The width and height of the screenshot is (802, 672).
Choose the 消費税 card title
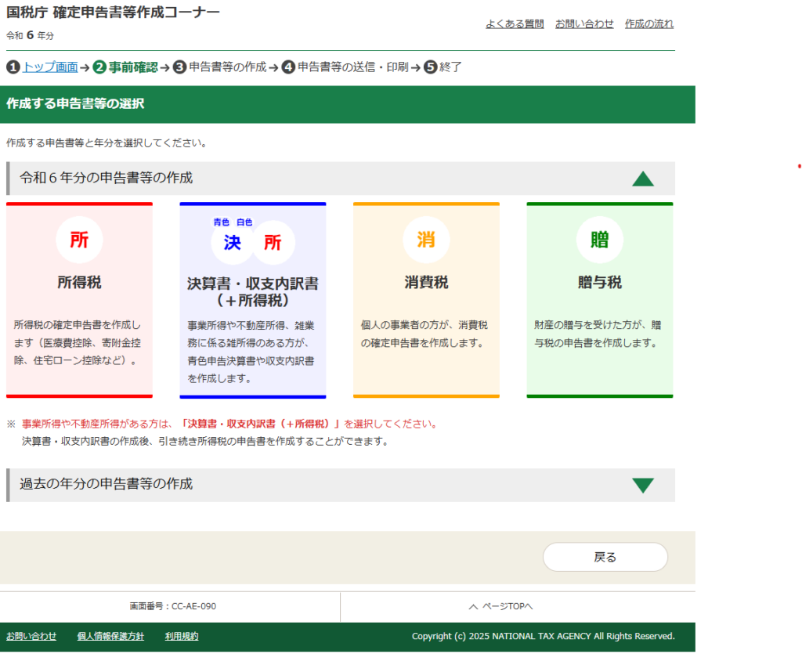click(426, 283)
